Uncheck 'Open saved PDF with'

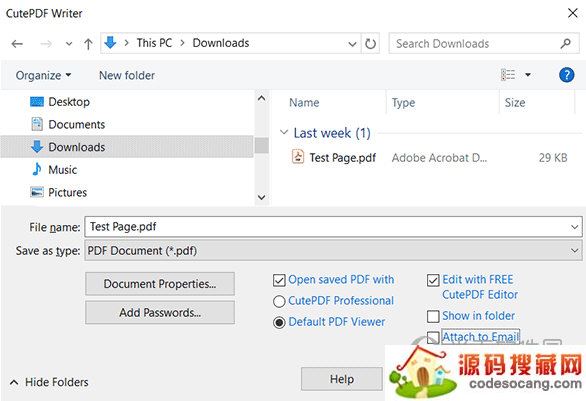pyautogui.click(x=279, y=280)
